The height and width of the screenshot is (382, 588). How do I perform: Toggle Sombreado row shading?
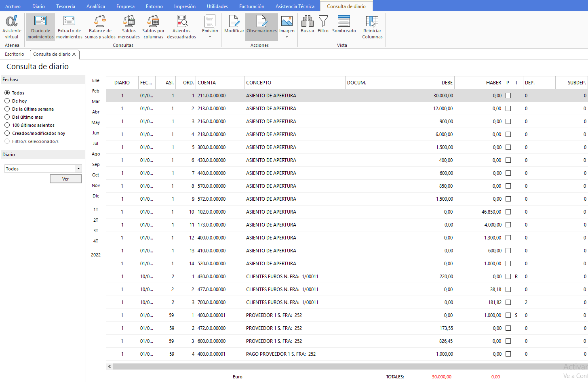(344, 24)
